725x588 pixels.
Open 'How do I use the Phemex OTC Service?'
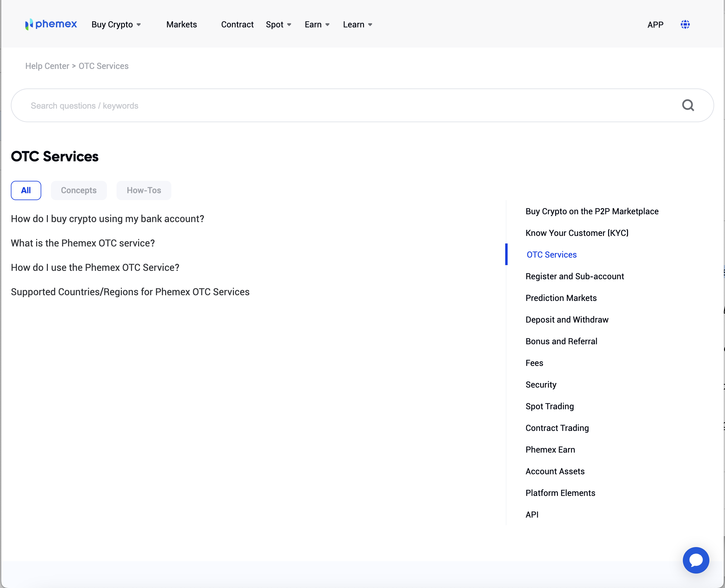point(95,268)
